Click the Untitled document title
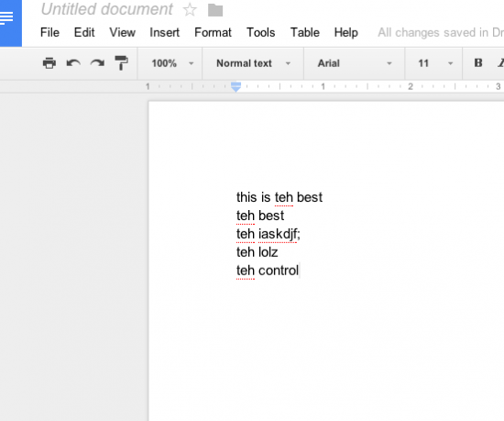 pos(107,9)
